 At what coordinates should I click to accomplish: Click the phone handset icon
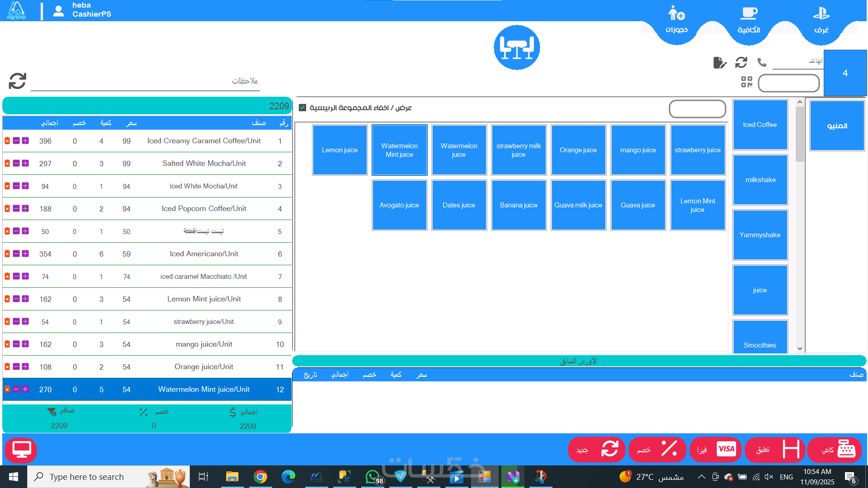[x=762, y=62]
